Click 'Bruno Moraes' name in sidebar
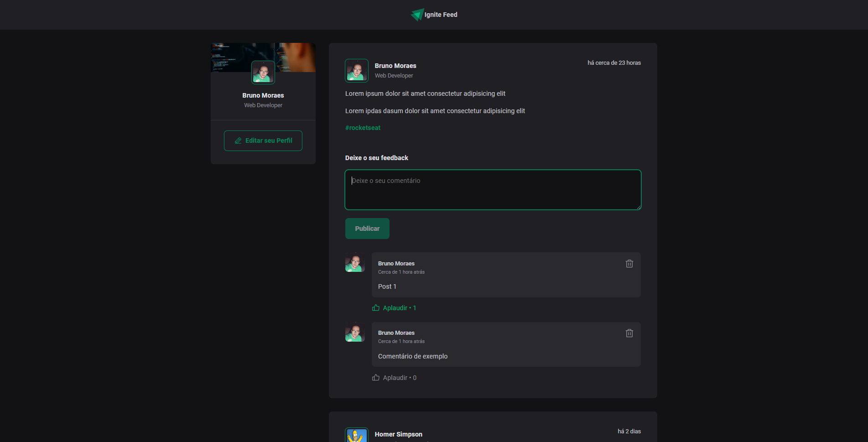This screenshot has height=442, width=868. [x=263, y=95]
